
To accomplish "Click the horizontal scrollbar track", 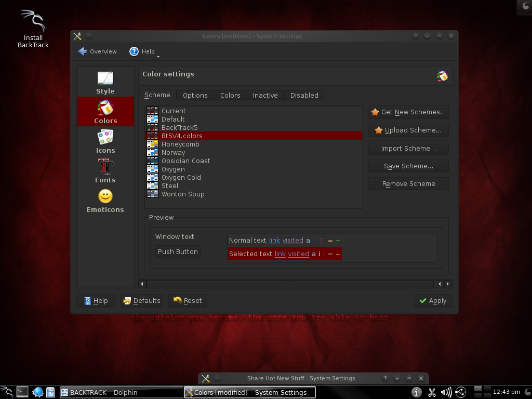I will click(x=290, y=284).
